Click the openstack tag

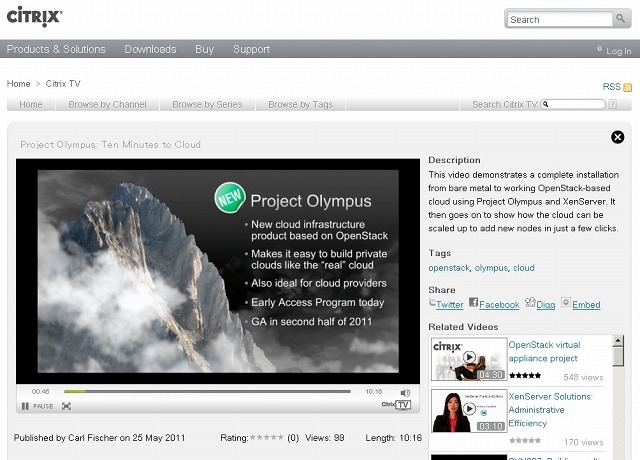[449, 268]
